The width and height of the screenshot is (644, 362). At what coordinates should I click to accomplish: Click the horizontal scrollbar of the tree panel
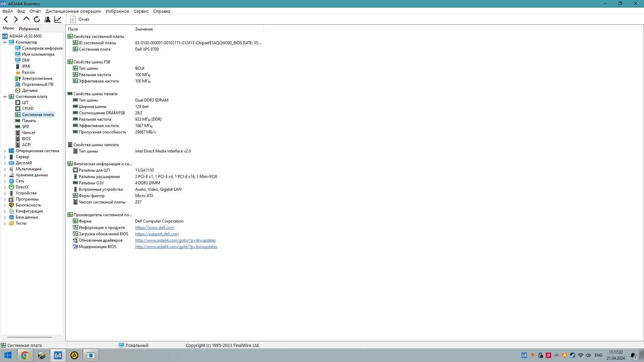click(x=30, y=337)
